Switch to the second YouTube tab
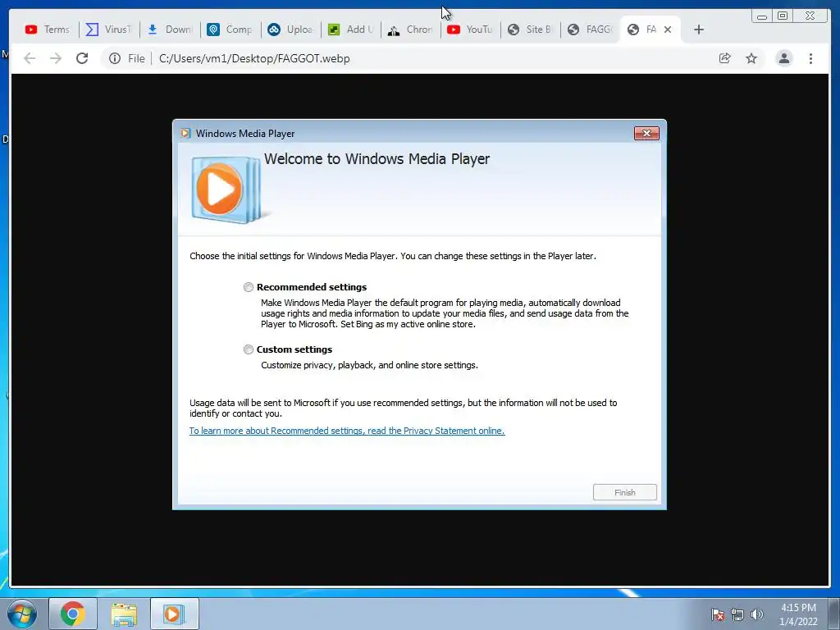This screenshot has height=630, width=840. click(x=470, y=30)
